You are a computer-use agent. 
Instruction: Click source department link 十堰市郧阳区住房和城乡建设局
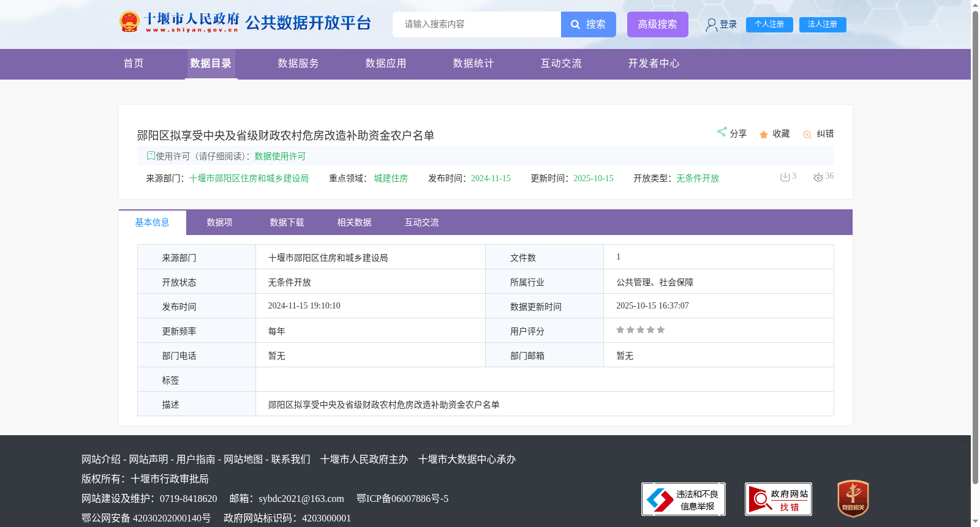249,178
